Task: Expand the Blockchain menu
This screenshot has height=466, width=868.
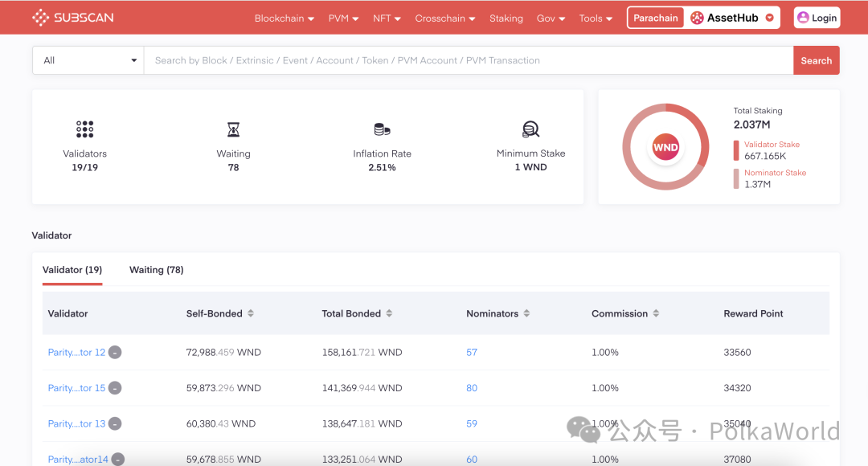Action: coord(284,18)
